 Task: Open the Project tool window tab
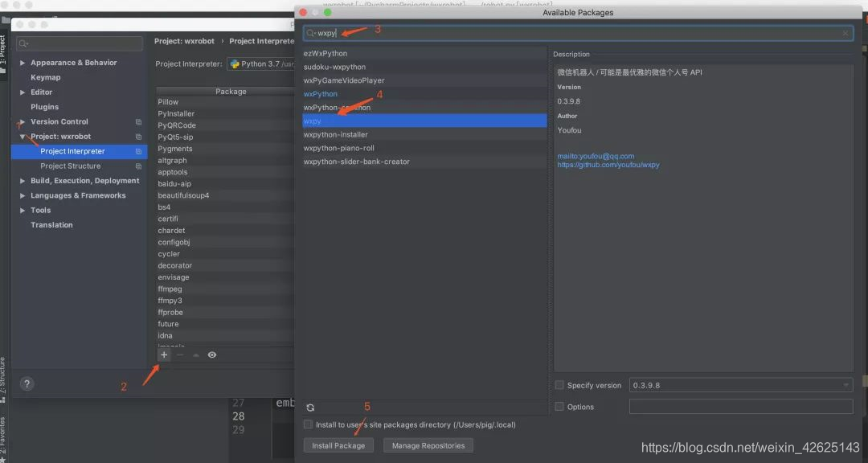(2, 55)
